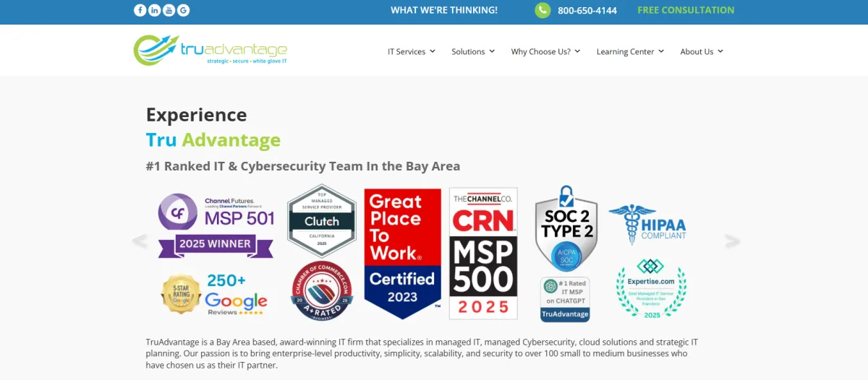Click the 'Tru Advantage' heading text
Screen dimensions: 868x380
click(213, 139)
